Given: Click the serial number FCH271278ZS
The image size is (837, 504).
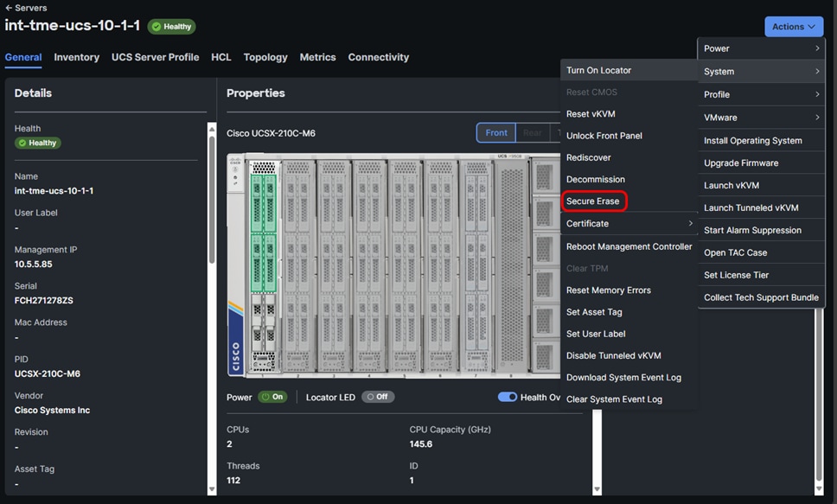Looking at the screenshot, I should pyautogui.click(x=44, y=301).
